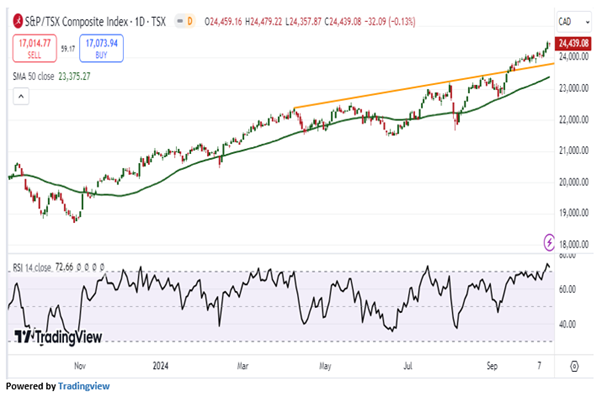Click the 7 date label on the time axis

pyautogui.click(x=539, y=366)
